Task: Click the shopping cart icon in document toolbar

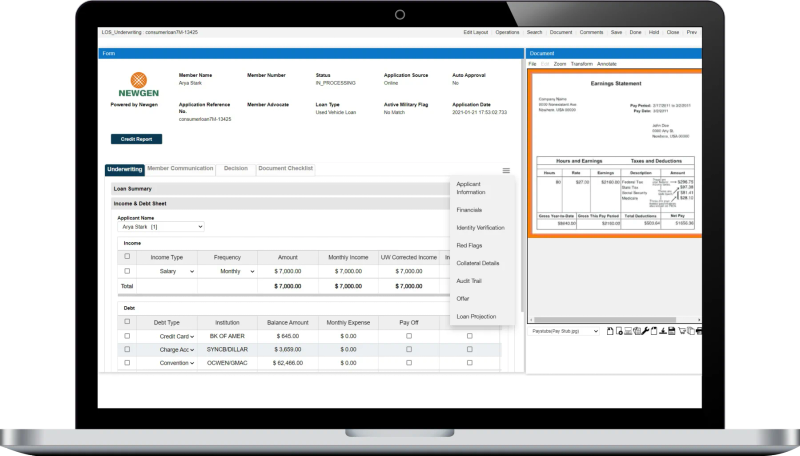Action: click(x=682, y=331)
